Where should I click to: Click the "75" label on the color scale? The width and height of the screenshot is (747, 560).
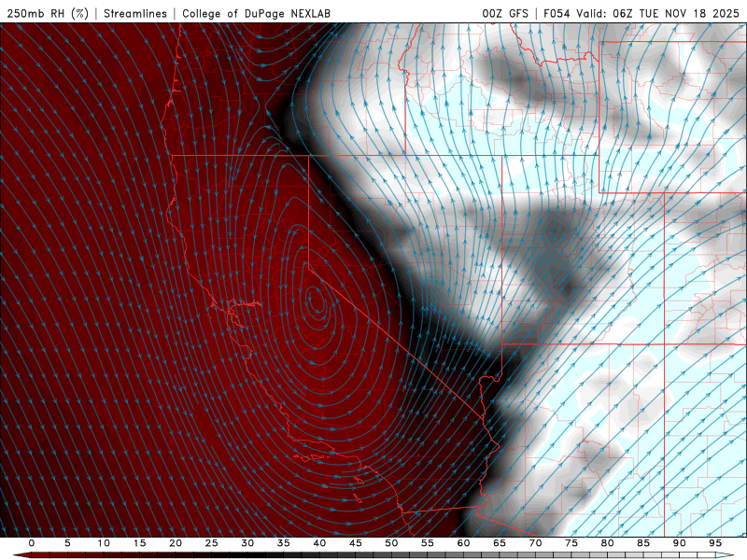pos(571,543)
